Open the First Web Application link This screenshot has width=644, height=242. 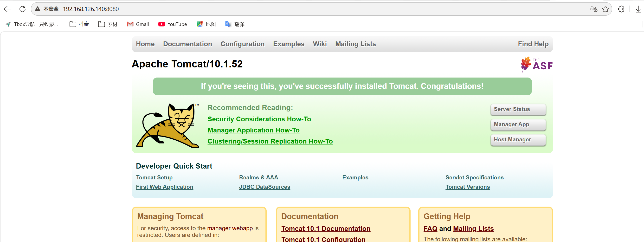pos(165,187)
